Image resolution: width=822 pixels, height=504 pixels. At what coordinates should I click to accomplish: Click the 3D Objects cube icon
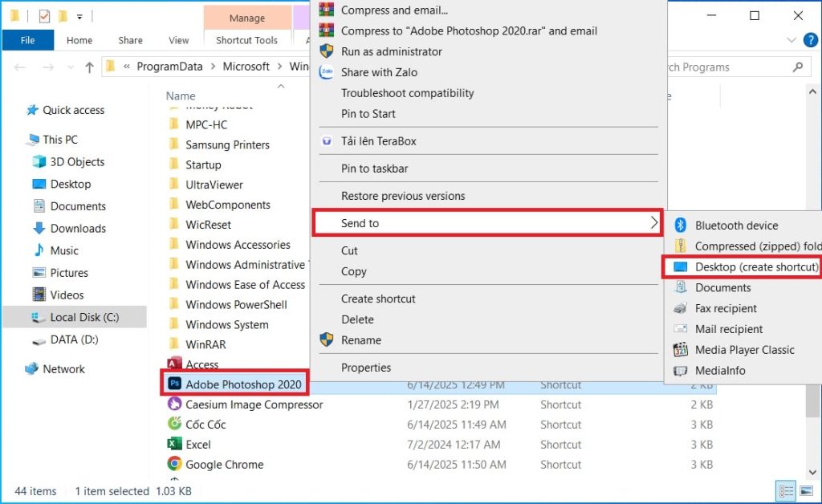click(39, 161)
